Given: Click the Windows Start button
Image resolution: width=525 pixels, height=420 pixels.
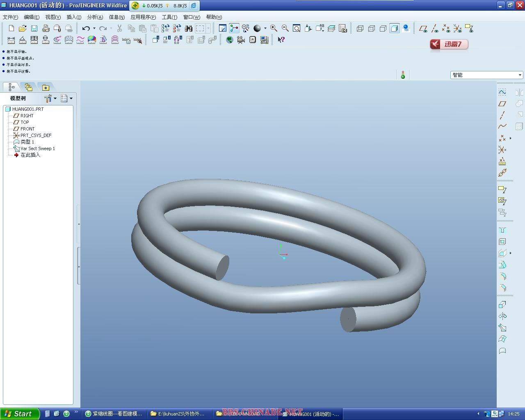Looking at the screenshot, I should coord(19,414).
